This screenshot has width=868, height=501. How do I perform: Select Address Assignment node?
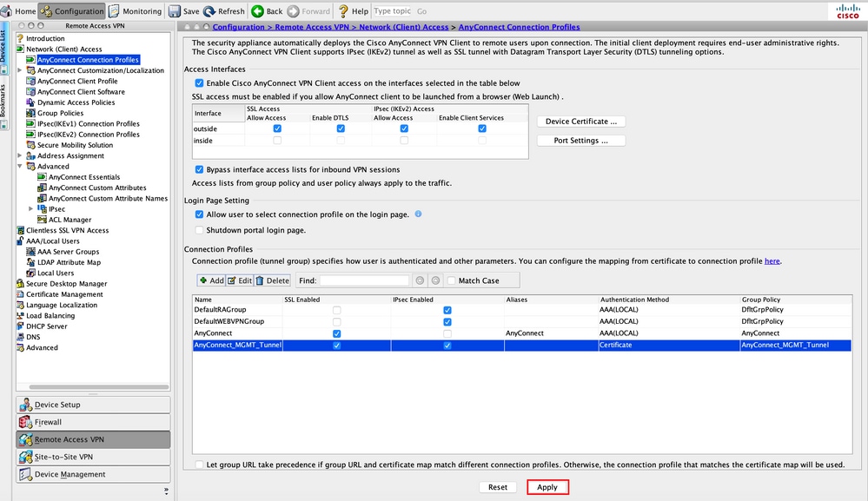point(70,156)
